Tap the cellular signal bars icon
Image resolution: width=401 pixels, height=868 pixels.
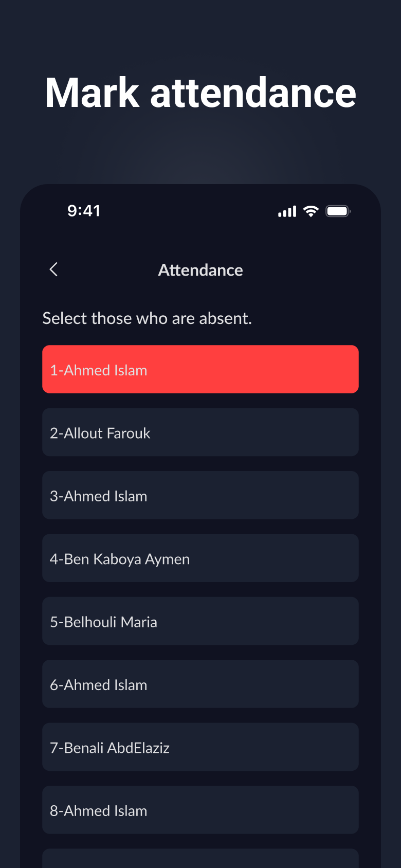[287, 211]
